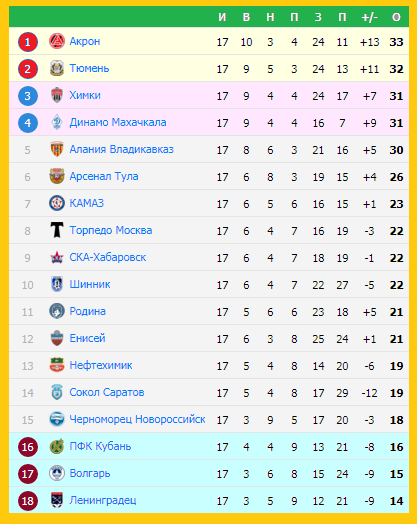Open the Сокол Саратов team link
Screen dimensions: 417x524
point(107,392)
